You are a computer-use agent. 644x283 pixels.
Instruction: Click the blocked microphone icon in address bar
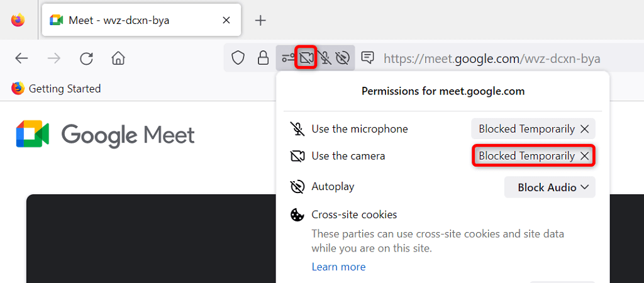coord(325,58)
